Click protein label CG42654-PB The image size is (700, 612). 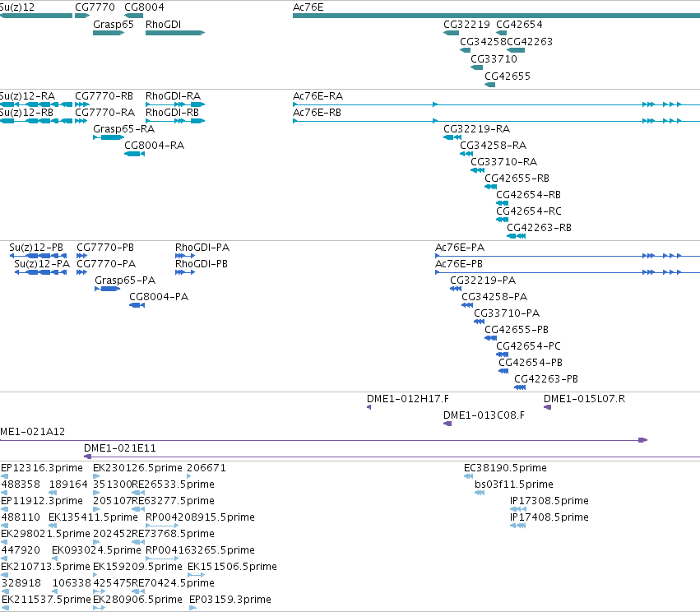pyautogui.click(x=531, y=363)
